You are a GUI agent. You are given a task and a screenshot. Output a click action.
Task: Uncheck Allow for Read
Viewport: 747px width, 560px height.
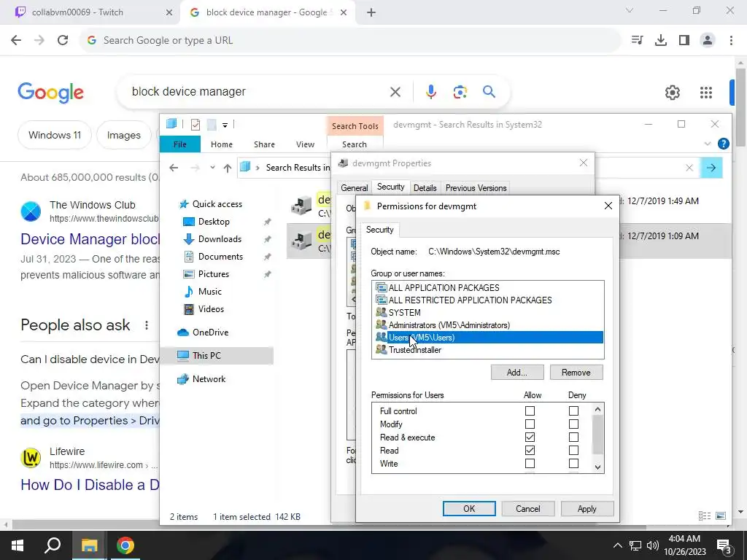(530, 451)
